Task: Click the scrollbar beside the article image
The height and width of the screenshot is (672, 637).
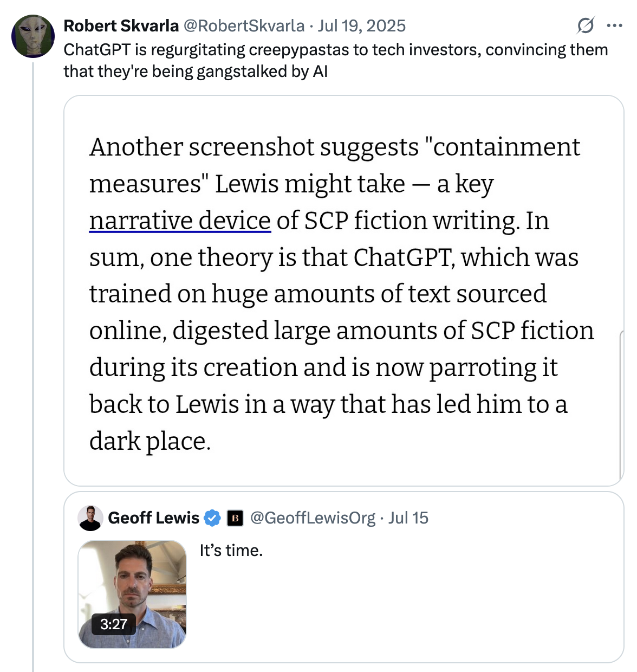Action: pos(621,406)
